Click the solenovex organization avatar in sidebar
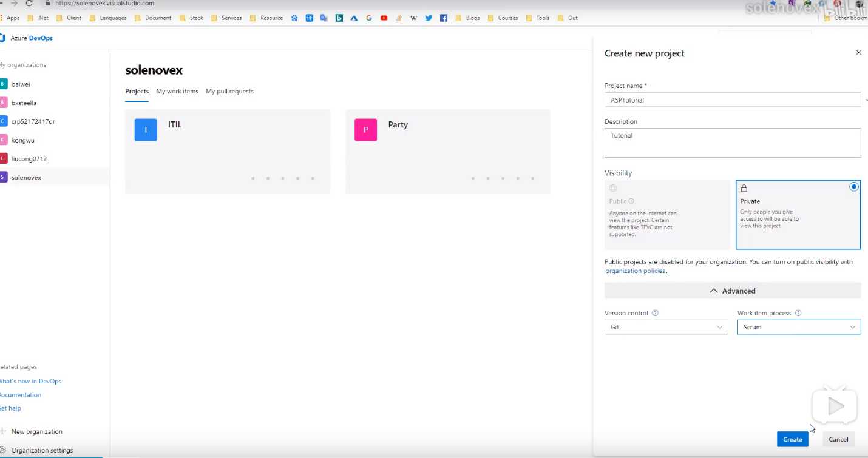The image size is (868, 458). (3, 177)
